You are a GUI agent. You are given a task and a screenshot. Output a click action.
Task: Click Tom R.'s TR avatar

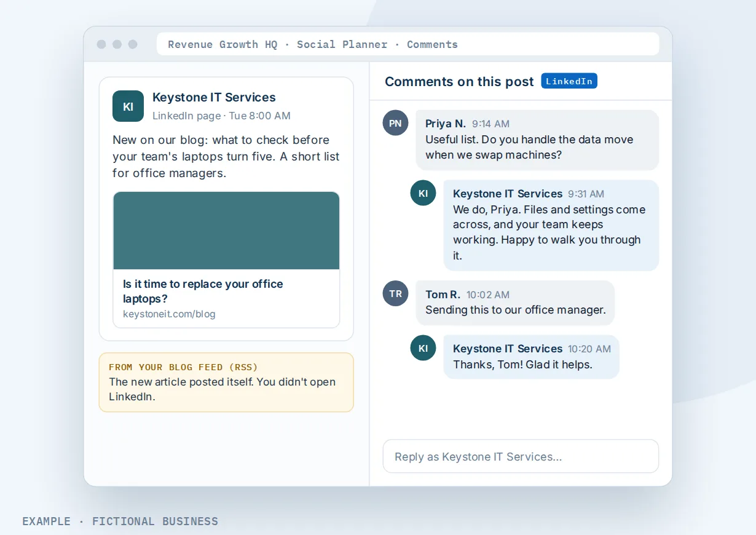(x=395, y=293)
